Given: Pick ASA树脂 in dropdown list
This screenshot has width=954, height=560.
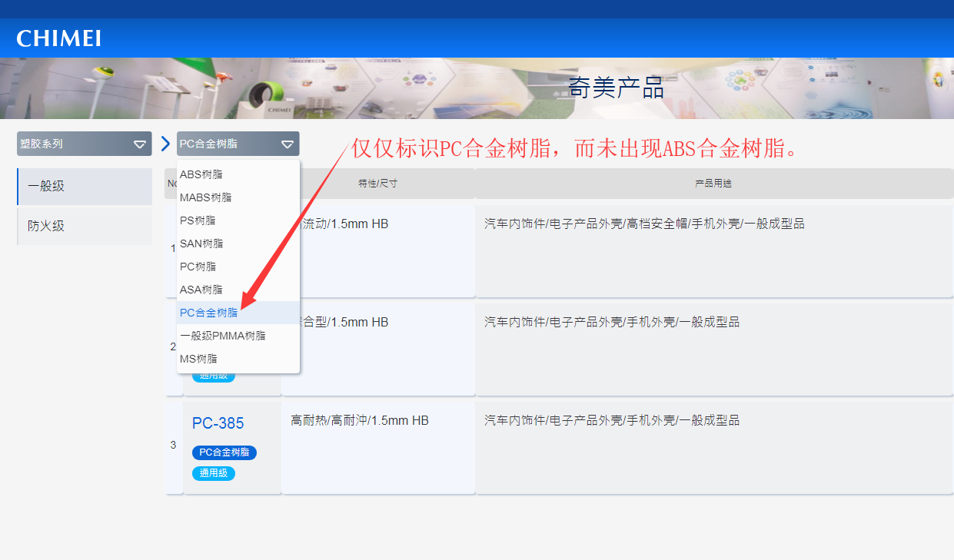Looking at the screenshot, I should [x=201, y=290].
